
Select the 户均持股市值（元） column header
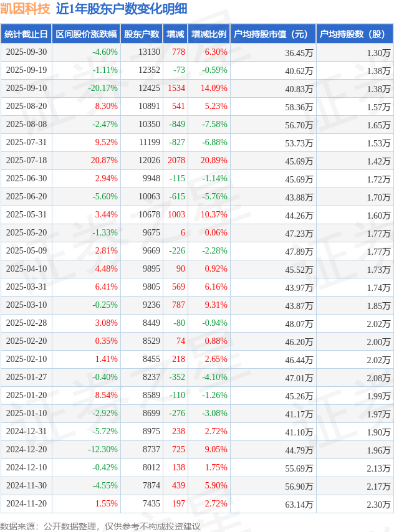click(x=272, y=34)
